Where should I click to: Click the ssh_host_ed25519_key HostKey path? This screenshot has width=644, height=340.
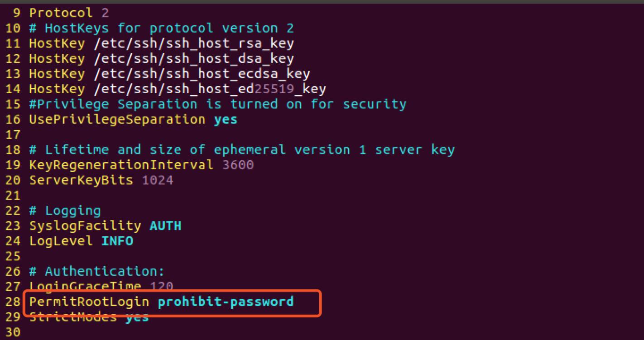pyautogui.click(x=210, y=89)
